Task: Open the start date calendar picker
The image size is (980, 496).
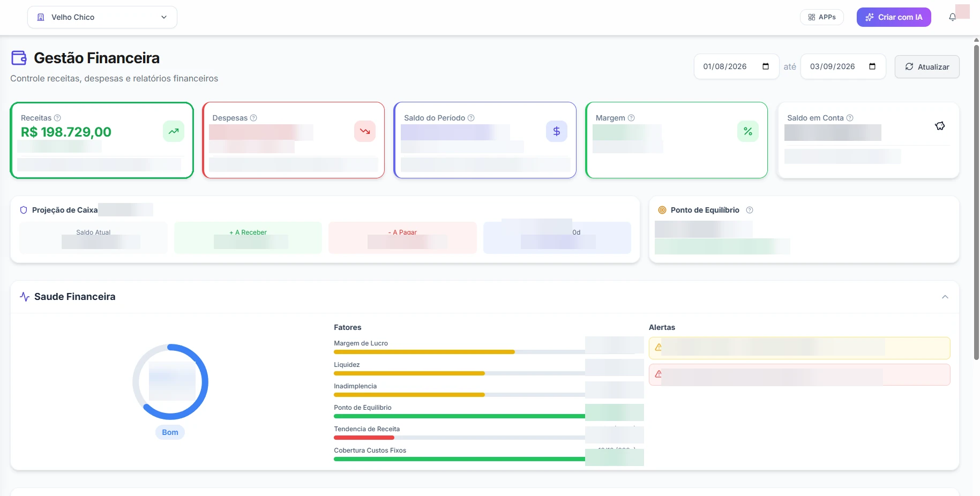Action: (765, 66)
